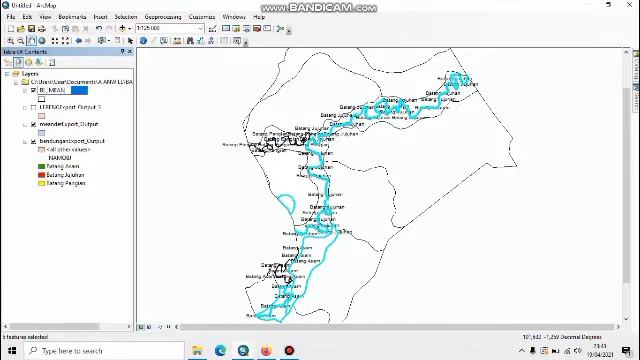The width and height of the screenshot is (640, 360).
Task: Open the Add Data dropdown arrow
Action: pyautogui.click(x=129, y=29)
